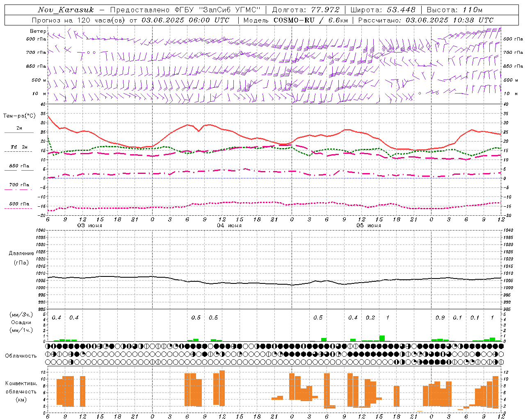Select the 'Модель COSMO-RU / 6.6км' model label
This screenshot has width=525, height=420.
click(295, 20)
